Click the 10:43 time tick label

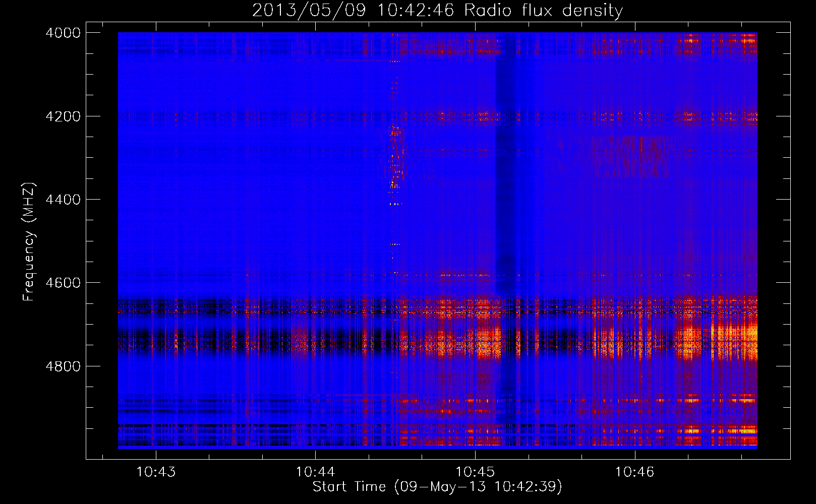point(156,472)
